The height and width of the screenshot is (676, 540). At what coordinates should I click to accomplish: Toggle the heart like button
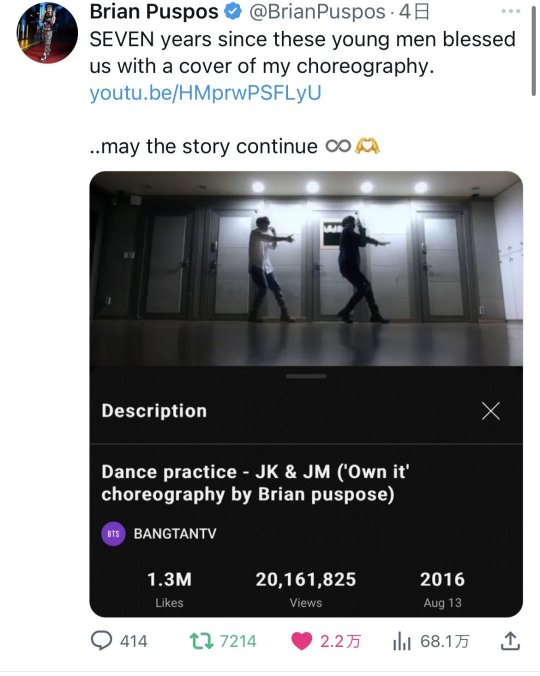[301, 641]
